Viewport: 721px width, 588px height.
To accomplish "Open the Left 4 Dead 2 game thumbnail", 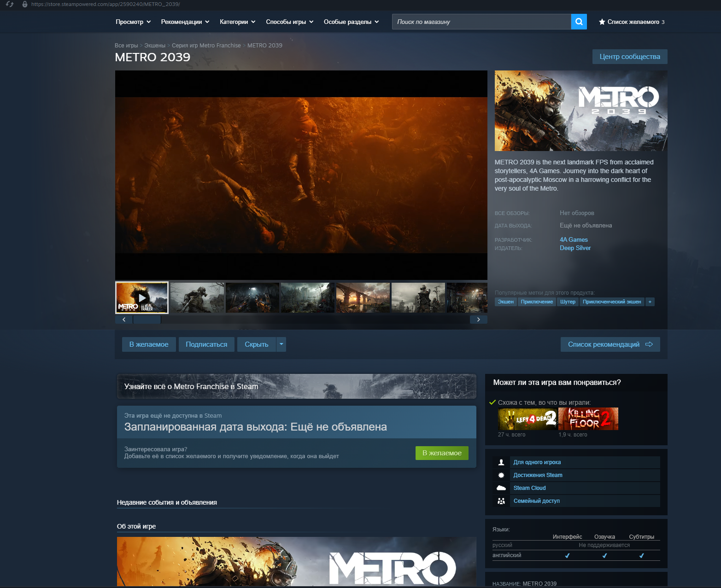I will tap(528, 419).
